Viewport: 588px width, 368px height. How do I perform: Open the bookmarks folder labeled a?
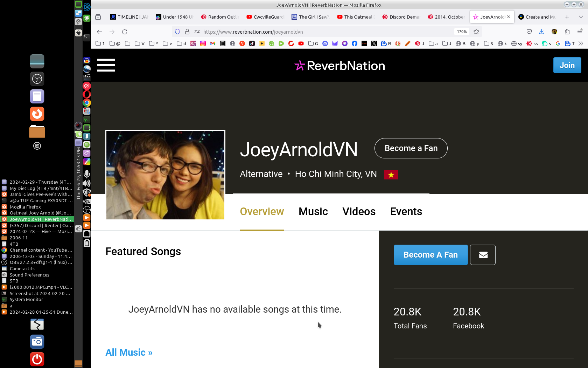pyautogui.click(x=433, y=43)
